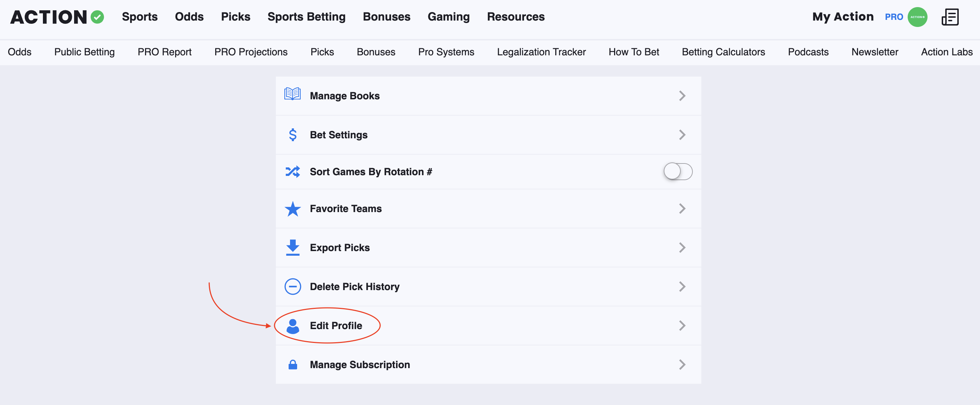Open the Manage Subscription label
Screen dimensions: 980x405
click(360, 365)
